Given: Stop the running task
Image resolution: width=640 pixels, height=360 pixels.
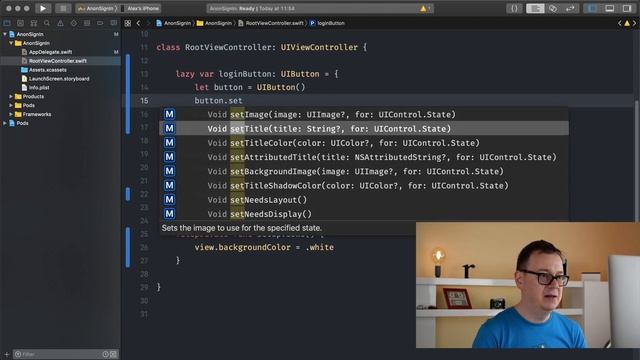Looking at the screenshot, I should (x=63, y=8).
